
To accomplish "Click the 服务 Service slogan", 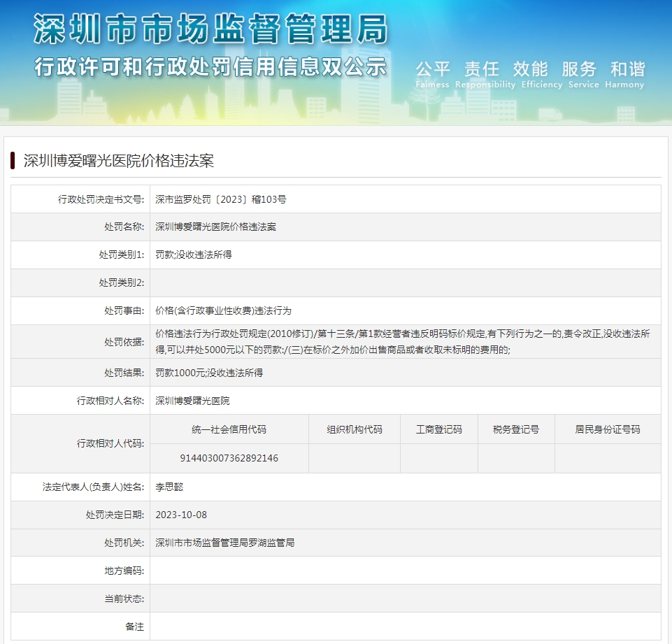I will 583,75.
